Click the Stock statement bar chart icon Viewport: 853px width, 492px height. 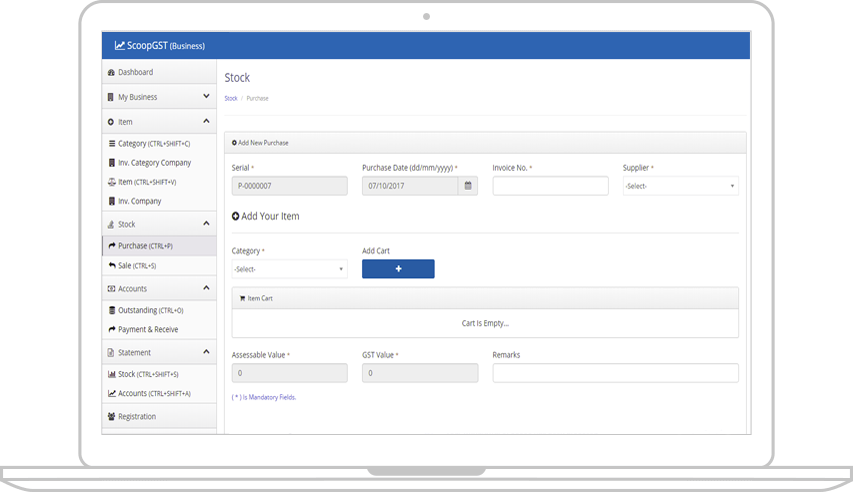(x=111, y=374)
